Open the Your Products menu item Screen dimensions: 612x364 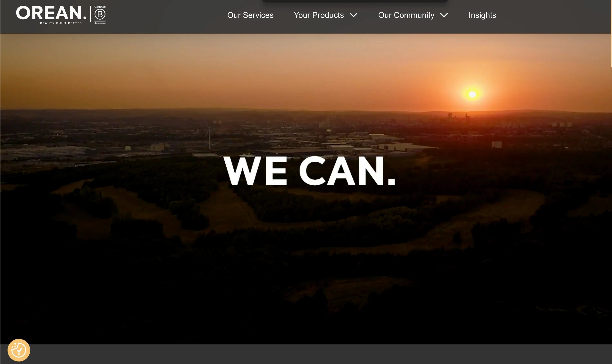tap(319, 15)
